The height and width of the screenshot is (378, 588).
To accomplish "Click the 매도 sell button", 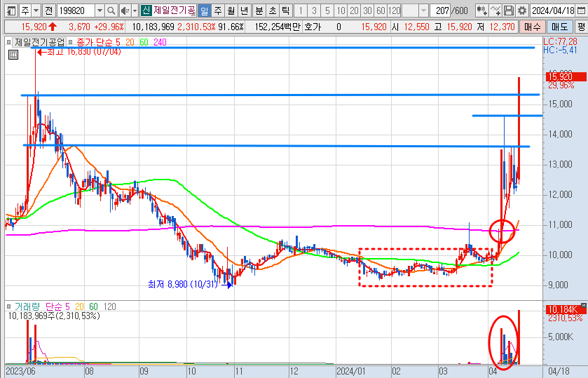I will coord(559,27).
